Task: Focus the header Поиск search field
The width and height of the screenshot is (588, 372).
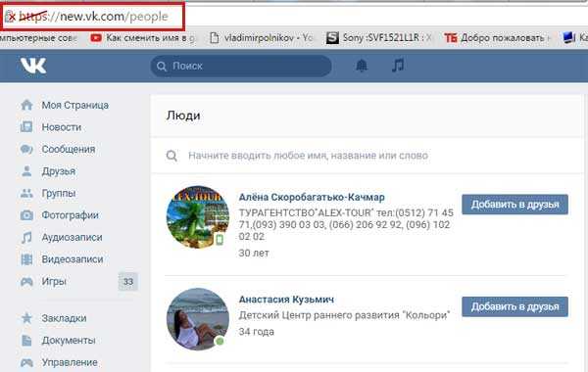Action: [241, 67]
